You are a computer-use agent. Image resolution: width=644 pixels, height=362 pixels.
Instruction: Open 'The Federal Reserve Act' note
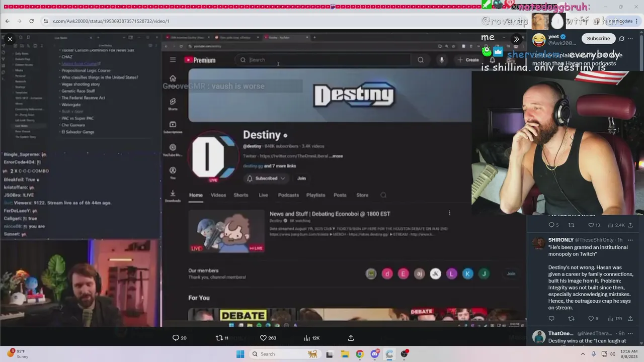pos(83,98)
